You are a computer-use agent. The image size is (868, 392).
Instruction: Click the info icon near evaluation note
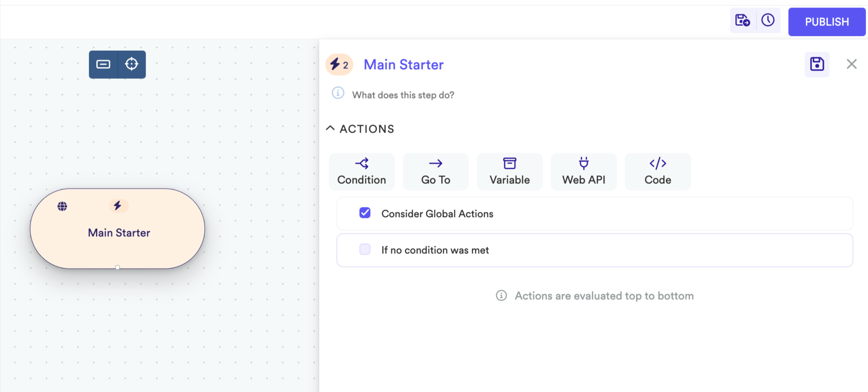(x=501, y=296)
